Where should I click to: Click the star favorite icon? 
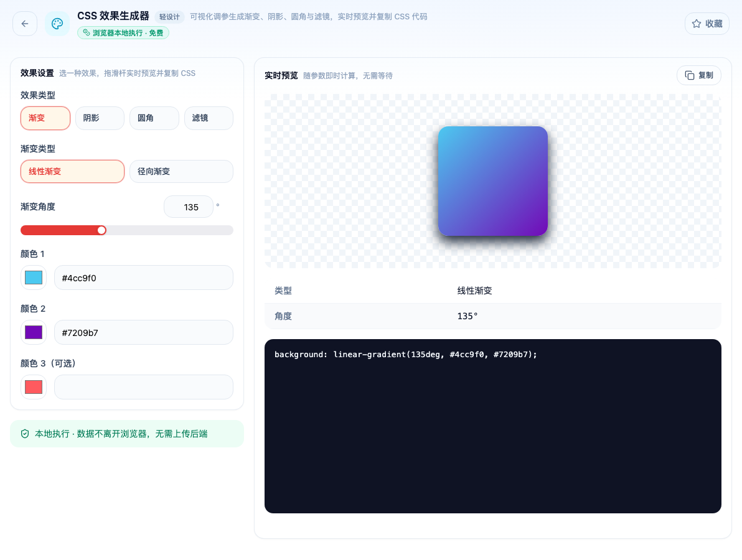[696, 24]
